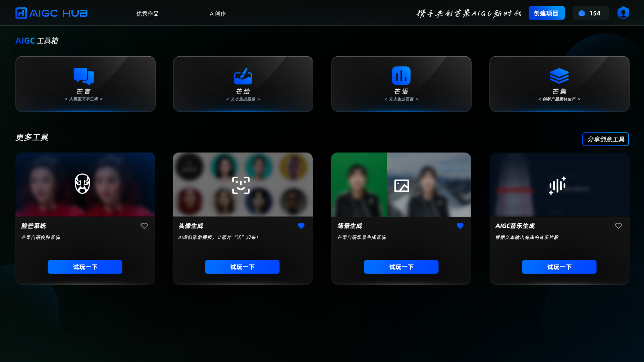Click the 分享创意工具 button

(x=605, y=139)
